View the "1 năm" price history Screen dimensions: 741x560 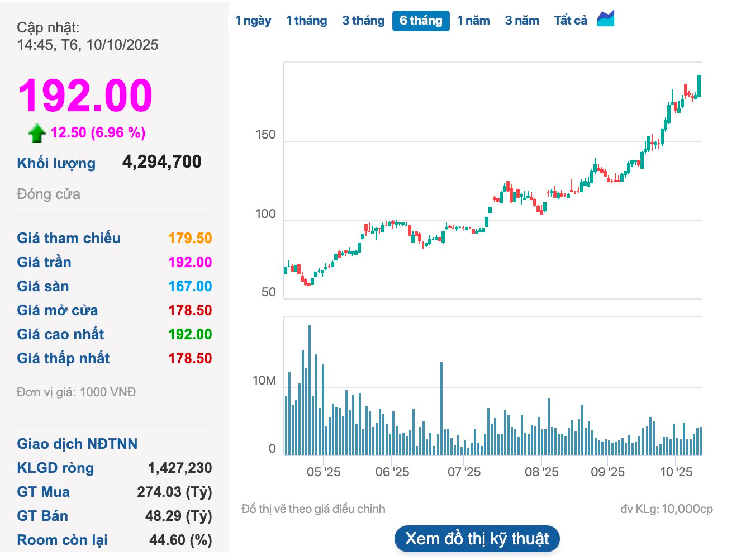[x=473, y=20]
